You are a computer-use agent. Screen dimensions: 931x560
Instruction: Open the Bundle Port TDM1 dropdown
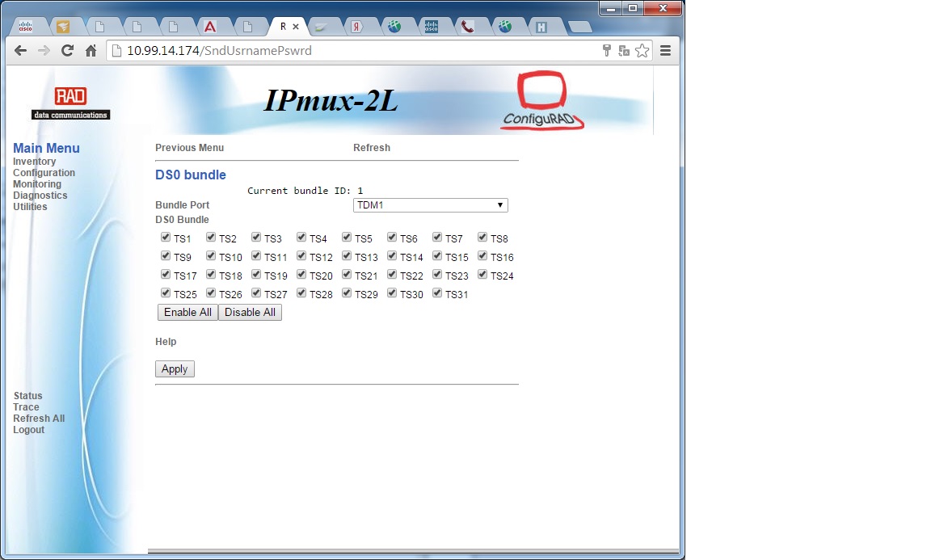(x=431, y=205)
